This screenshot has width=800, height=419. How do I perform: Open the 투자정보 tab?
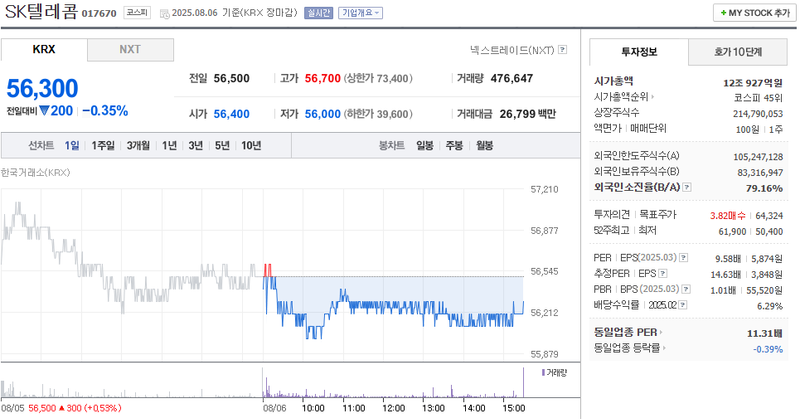[x=639, y=52]
